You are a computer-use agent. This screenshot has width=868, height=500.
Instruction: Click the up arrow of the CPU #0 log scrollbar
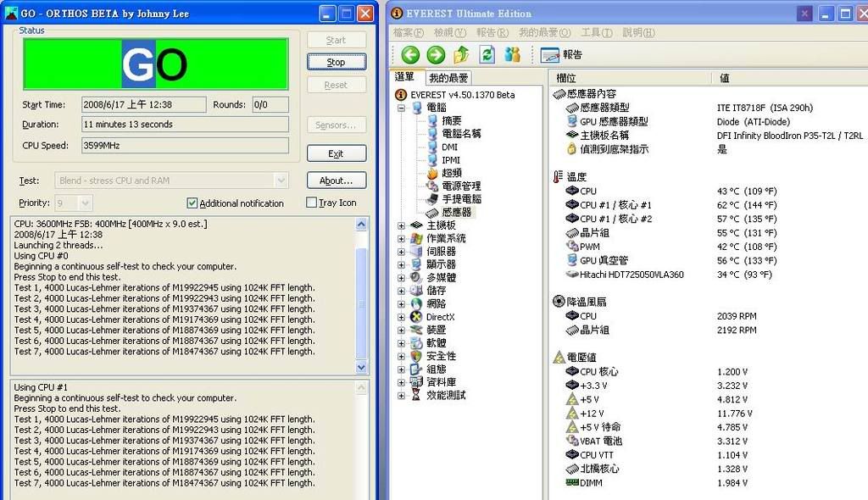361,225
